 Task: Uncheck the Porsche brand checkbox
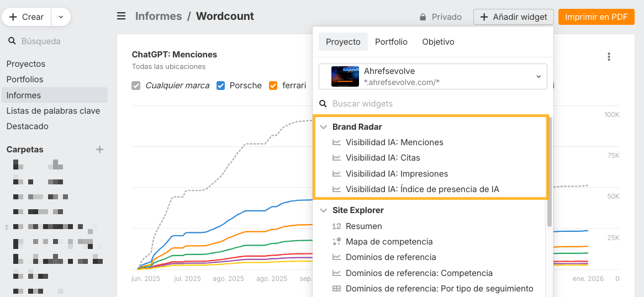pyautogui.click(x=221, y=86)
